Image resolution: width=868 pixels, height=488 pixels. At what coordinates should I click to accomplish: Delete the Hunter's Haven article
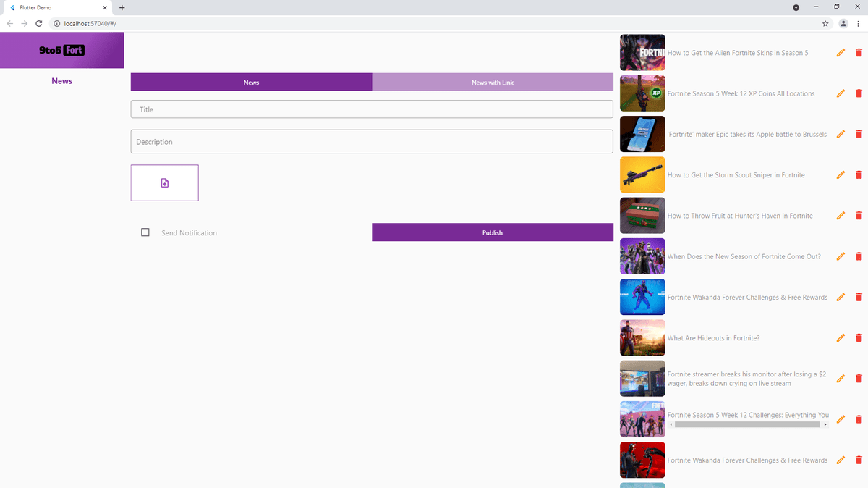coord(859,215)
